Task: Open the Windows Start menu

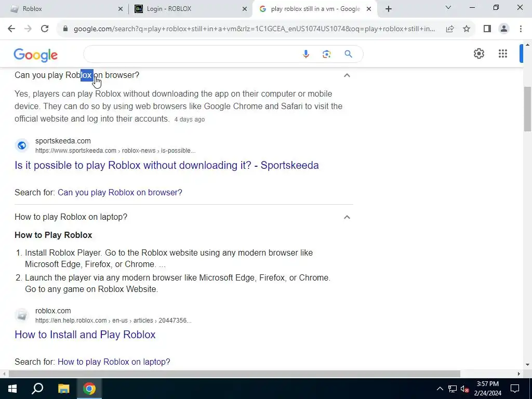Action: pyautogui.click(x=12, y=389)
